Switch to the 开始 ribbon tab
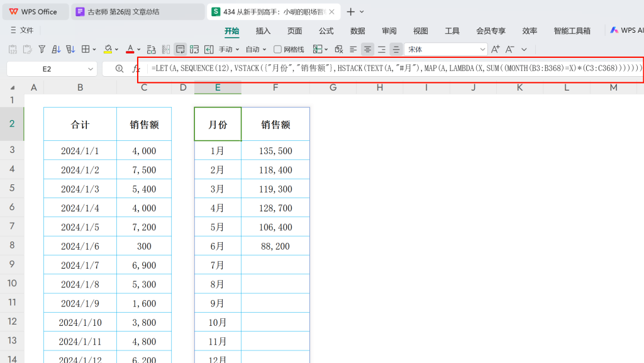 [231, 31]
